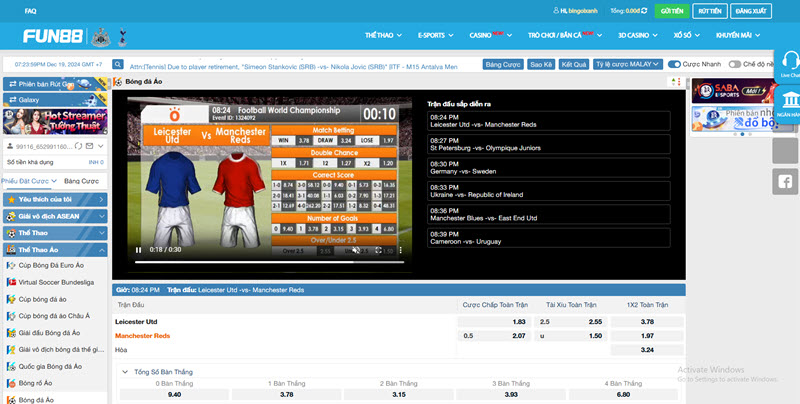
Task: Switch to the Bảng Cược sidebar tab
Action: click(82, 181)
